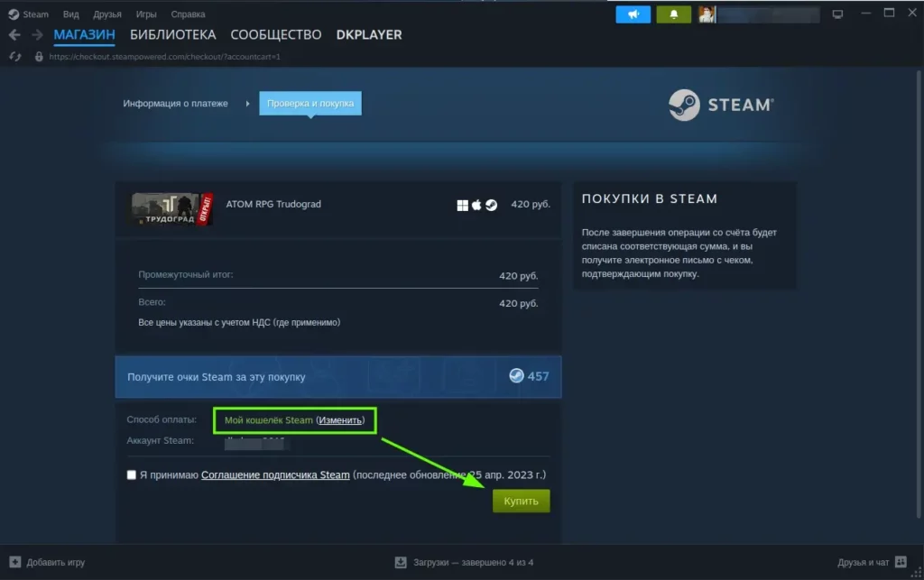Open the Соглашение подписчика Steam link
The image size is (924, 580).
(275, 474)
